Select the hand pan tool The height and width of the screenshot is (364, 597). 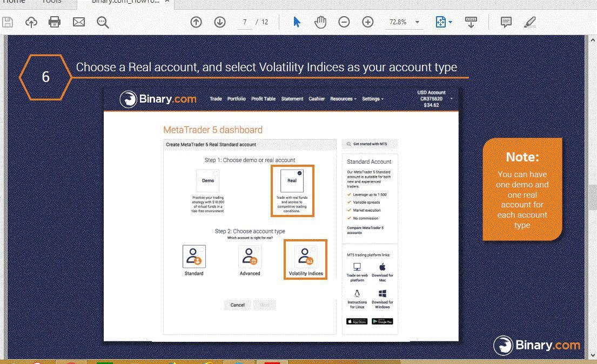[320, 22]
